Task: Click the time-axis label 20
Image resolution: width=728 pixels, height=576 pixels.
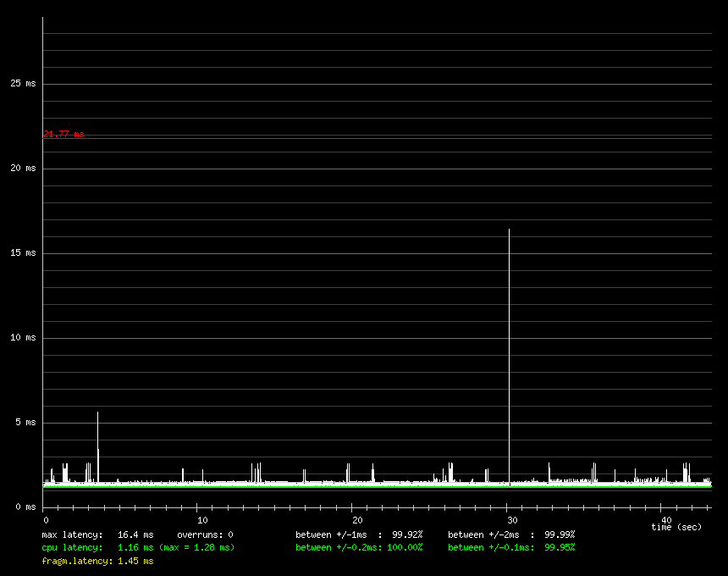Action: (357, 520)
